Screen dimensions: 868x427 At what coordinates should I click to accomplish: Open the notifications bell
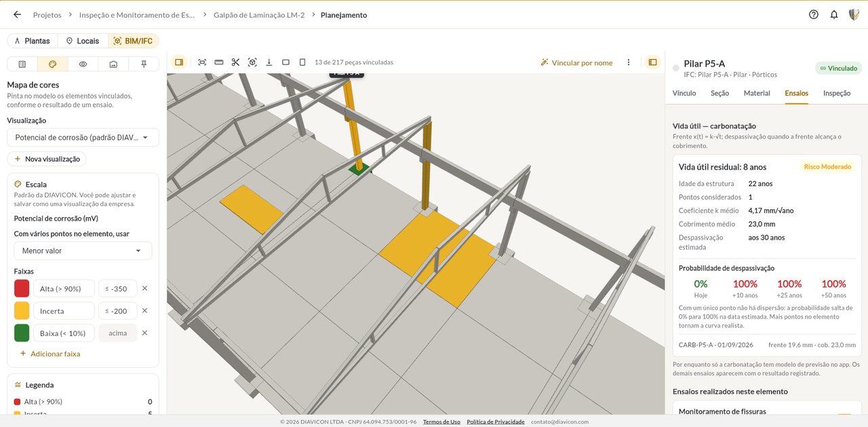point(834,14)
